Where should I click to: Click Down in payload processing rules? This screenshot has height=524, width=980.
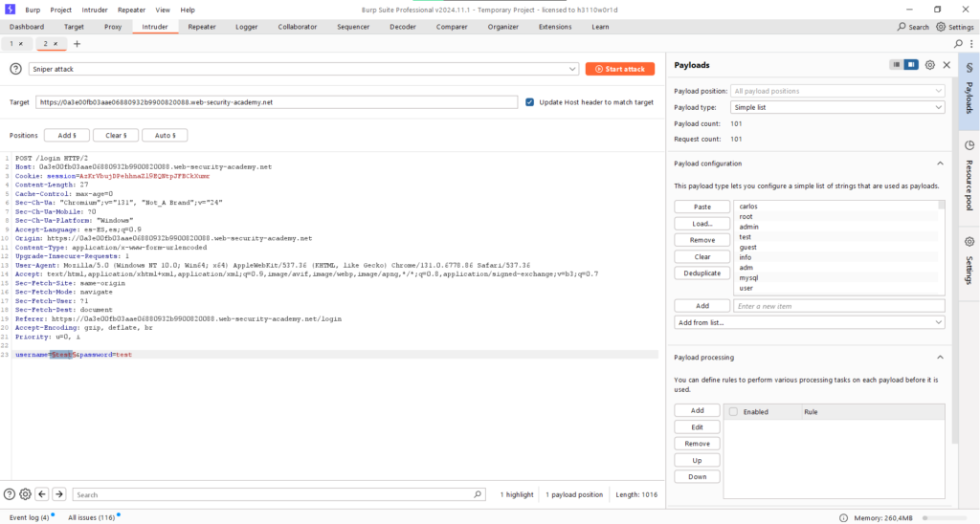pyautogui.click(x=697, y=476)
